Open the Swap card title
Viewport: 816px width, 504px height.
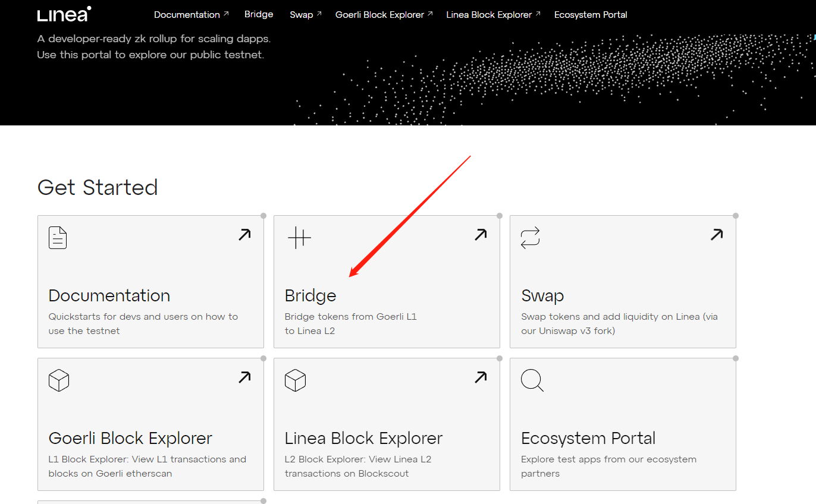coord(542,296)
